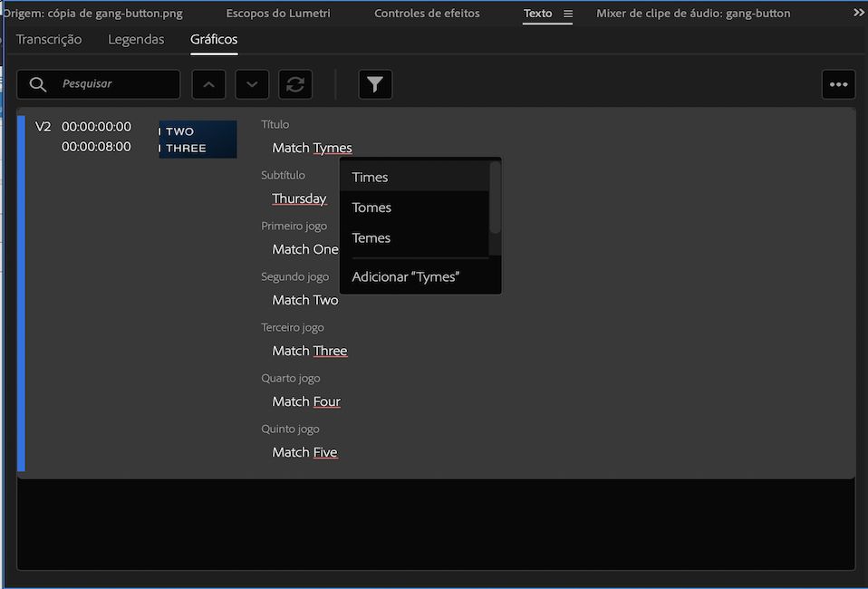Screen dimensions: 868x589
Task: Choose spelling suggestion Temes
Action: [x=415, y=237]
